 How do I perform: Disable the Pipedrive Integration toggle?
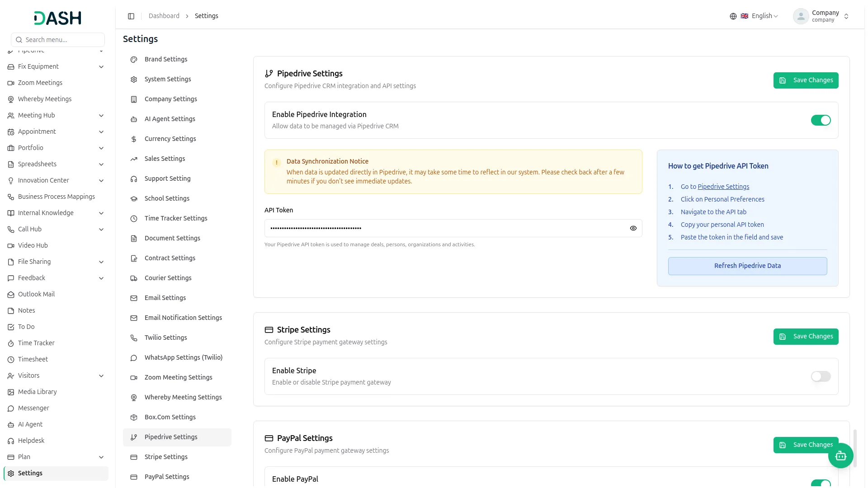(821, 120)
